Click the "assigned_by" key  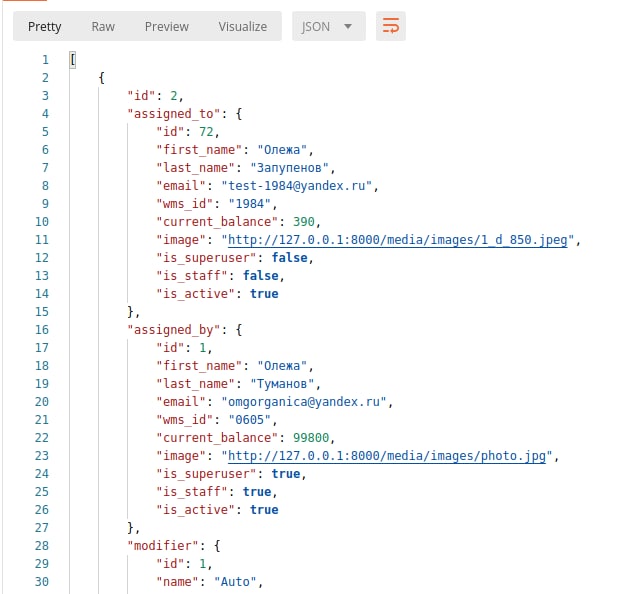pyautogui.click(x=174, y=330)
